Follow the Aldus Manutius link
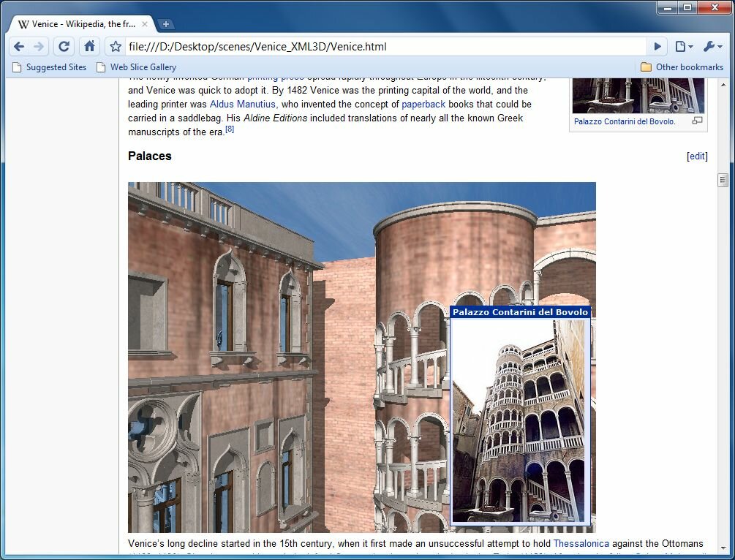Image resolution: width=735 pixels, height=560 pixels. pyautogui.click(x=243, y=105)
